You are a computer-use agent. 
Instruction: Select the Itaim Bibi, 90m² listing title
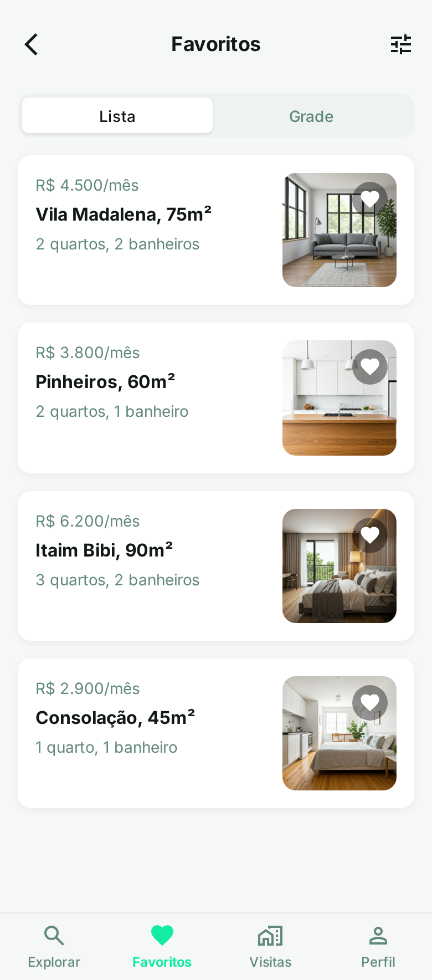pyautogui.click(x=104, y=550)
